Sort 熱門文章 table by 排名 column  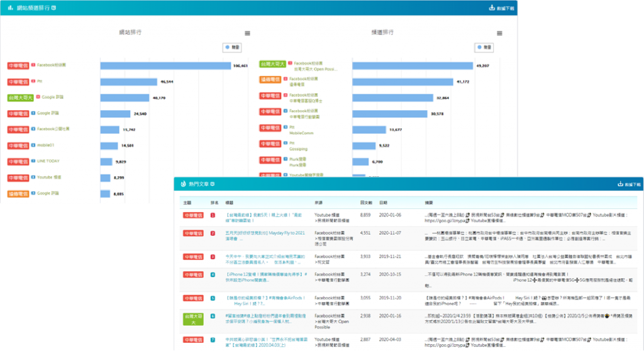click(x=214, y=203)
